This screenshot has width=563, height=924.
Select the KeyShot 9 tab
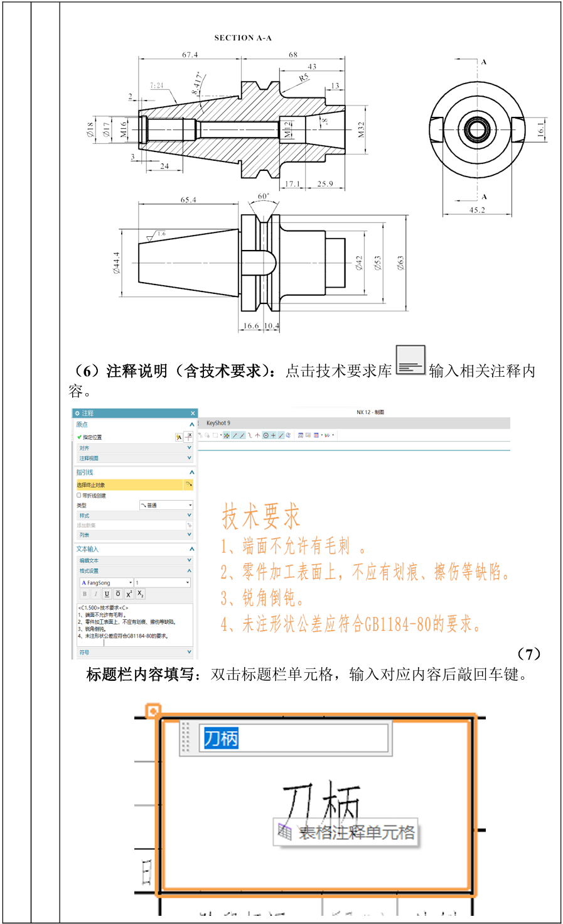[x=218, y=423]
